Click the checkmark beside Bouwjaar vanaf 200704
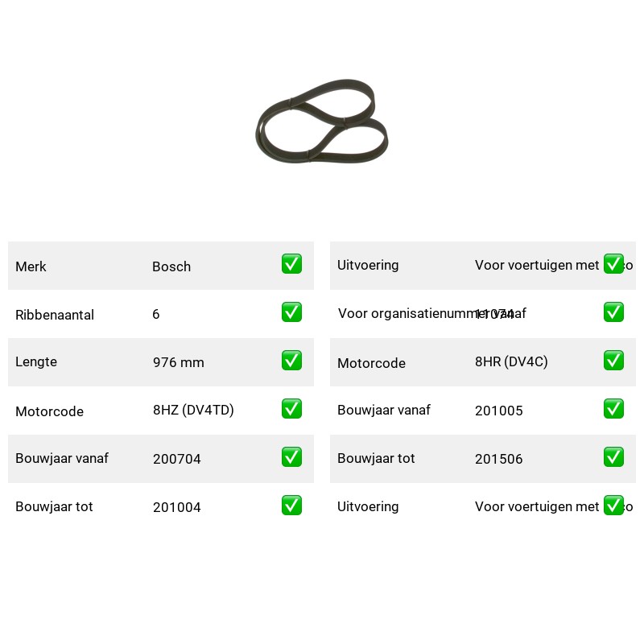 click(x=291, y=457)
